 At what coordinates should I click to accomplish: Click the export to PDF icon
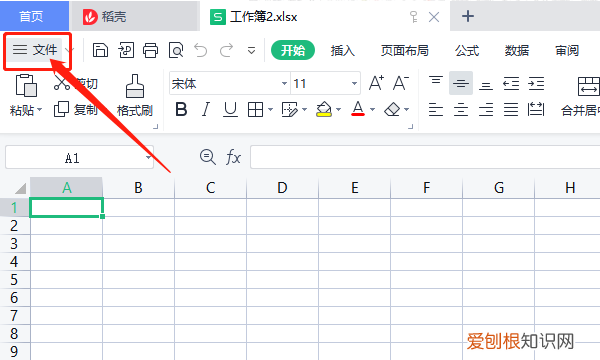click(x=126, y=50)
